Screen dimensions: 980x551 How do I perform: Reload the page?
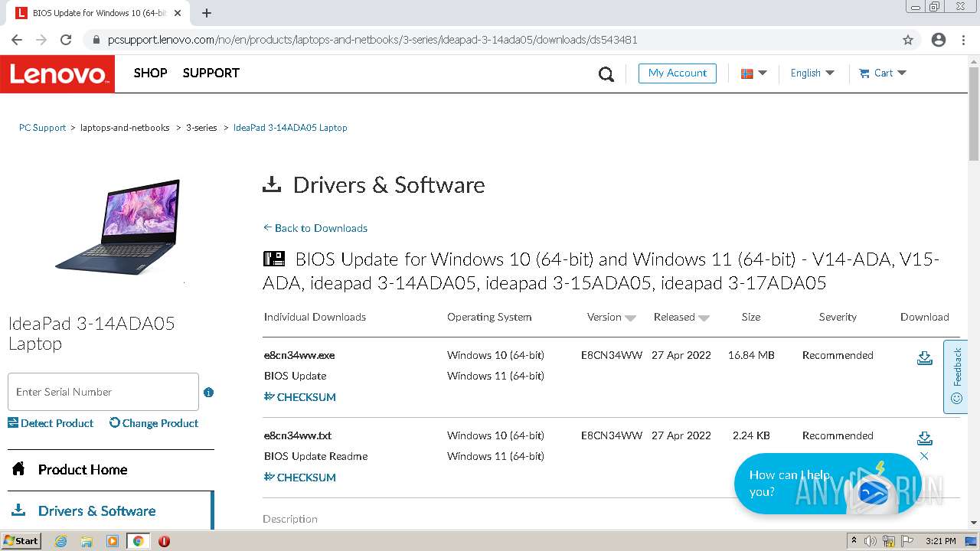66,40
